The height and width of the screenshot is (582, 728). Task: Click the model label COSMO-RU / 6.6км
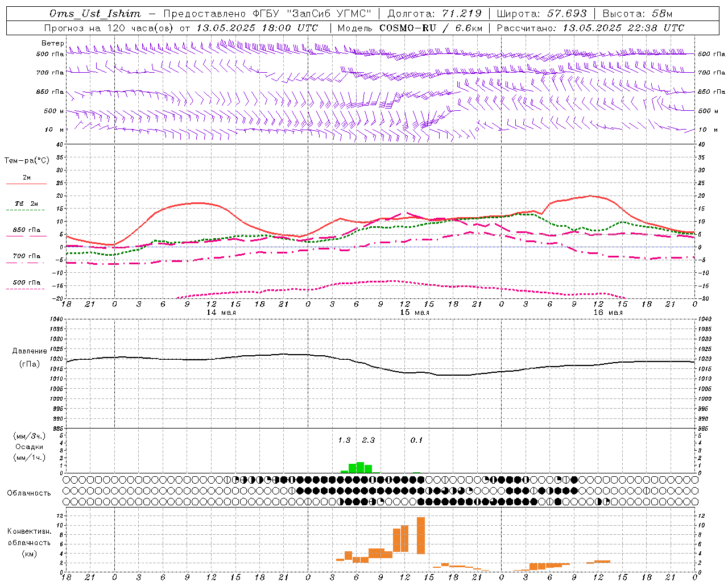click(431, 28)
